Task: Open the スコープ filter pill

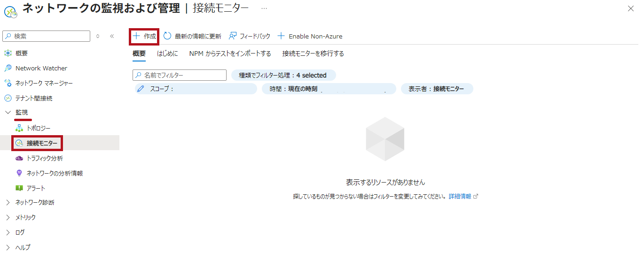Action: click(195, 89)
